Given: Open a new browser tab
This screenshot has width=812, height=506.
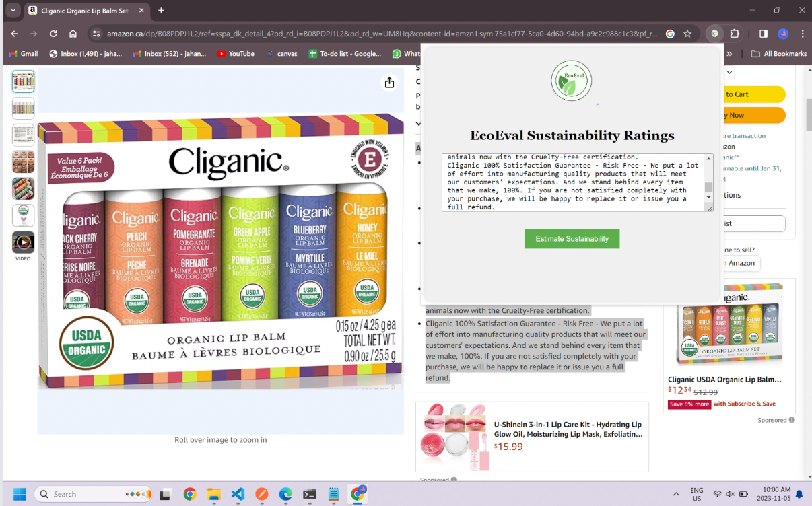Looking at the screenshot, I should (161, 11).
